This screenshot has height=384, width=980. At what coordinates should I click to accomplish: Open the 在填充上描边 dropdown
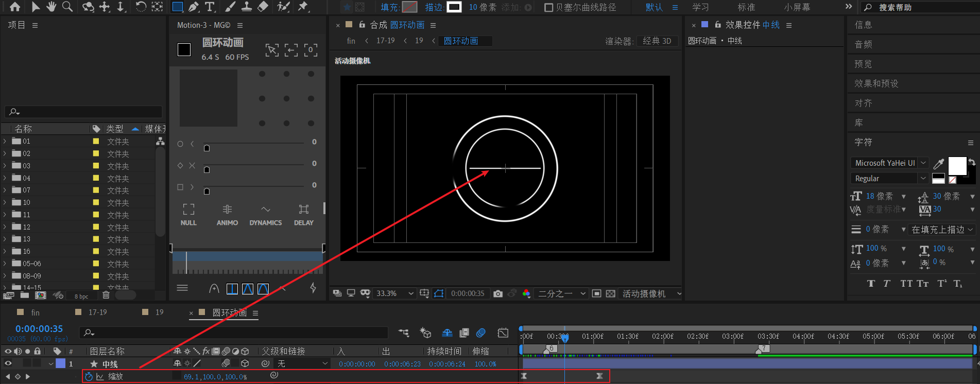[942, 230]
